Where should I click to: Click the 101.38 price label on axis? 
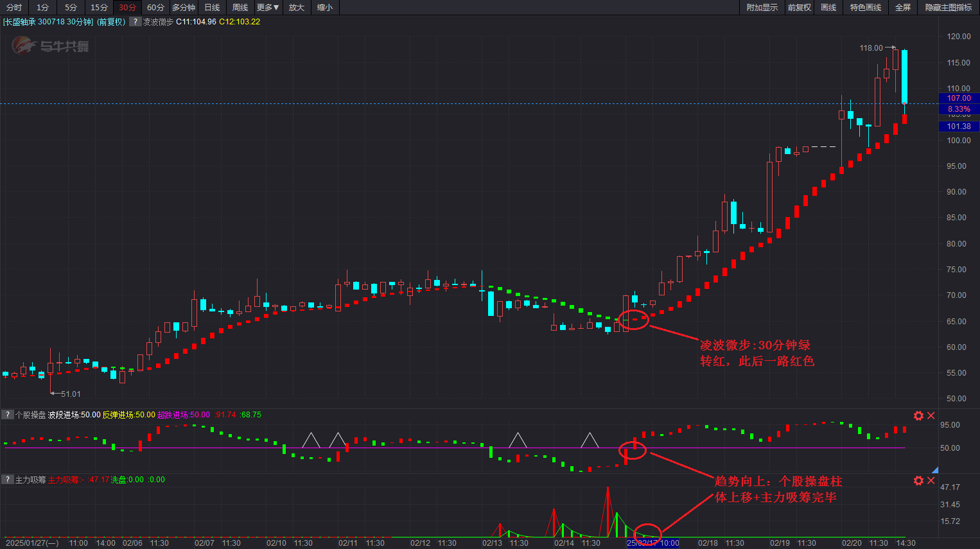click(959, 126)
